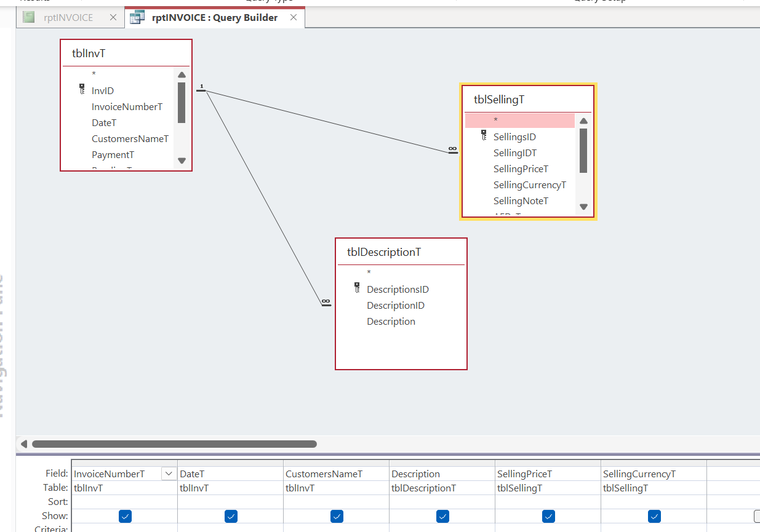Select DateT field in tblInvT list
This screenshot has height=532, width=760.
[104, 122]
